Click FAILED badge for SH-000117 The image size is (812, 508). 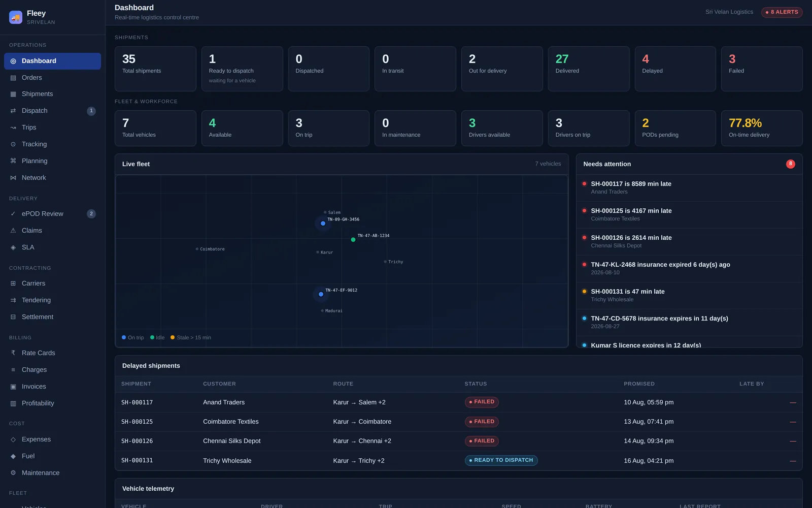[482, 402]
